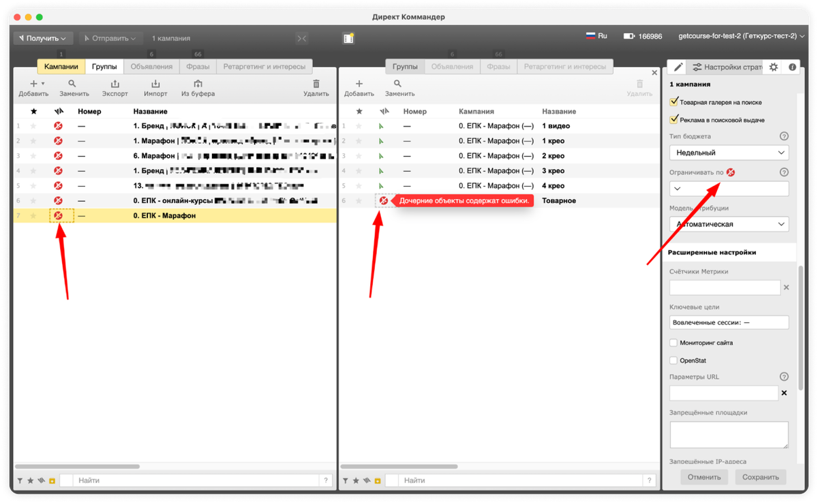Click Заменить magnifier in groups panel
Screen dimensions: 818x504
(x=397, y=84)
